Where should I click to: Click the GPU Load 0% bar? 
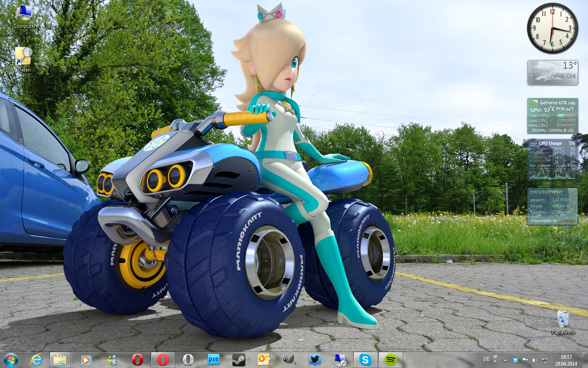[566, 121]
